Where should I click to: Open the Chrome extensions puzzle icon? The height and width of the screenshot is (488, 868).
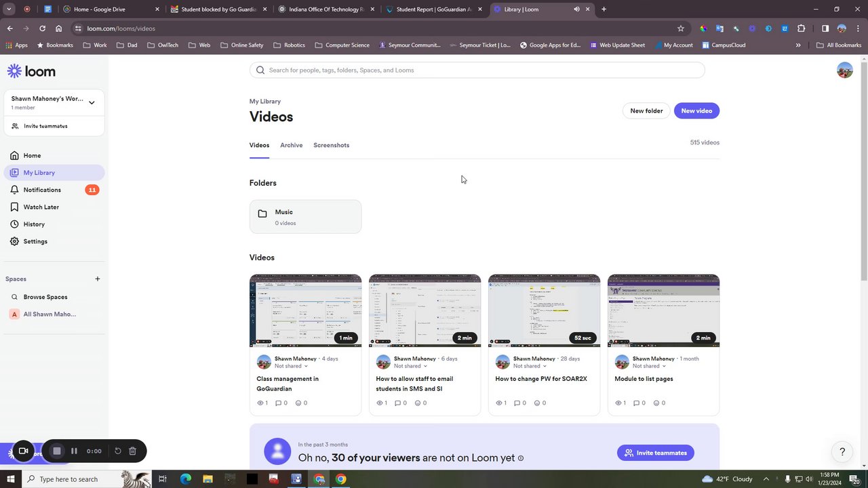(x=801, y=28)
